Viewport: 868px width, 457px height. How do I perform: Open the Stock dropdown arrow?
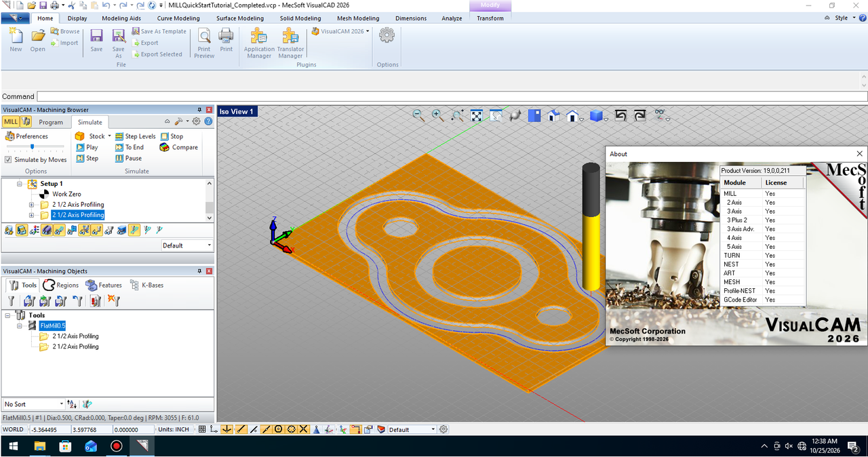pyautogui.click(x=109, y=136)
